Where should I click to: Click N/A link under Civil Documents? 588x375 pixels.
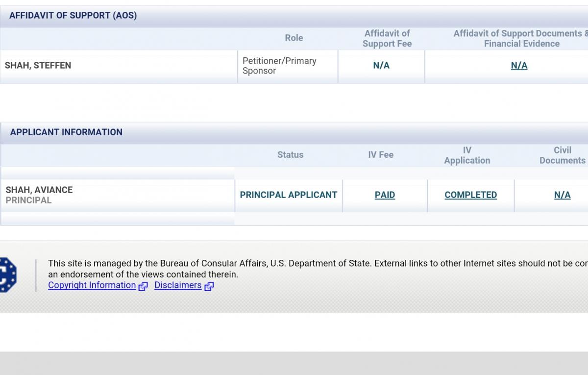[562, 195]
